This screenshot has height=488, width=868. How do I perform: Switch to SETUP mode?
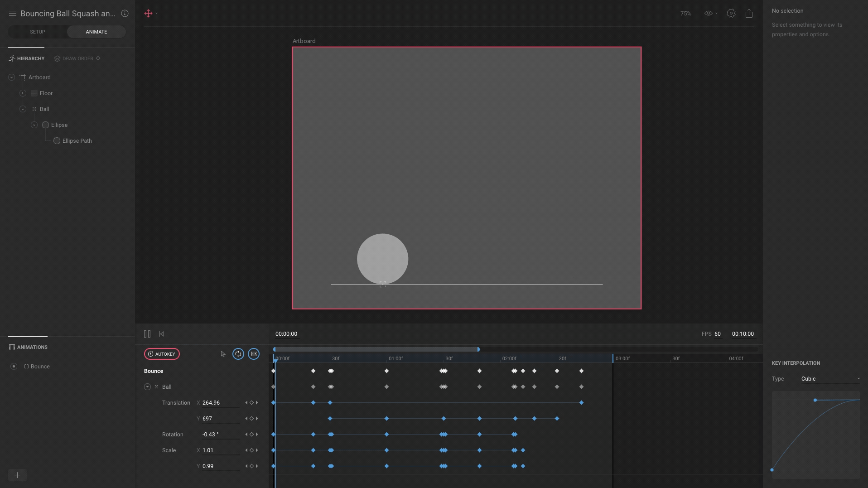coord(38,32)
